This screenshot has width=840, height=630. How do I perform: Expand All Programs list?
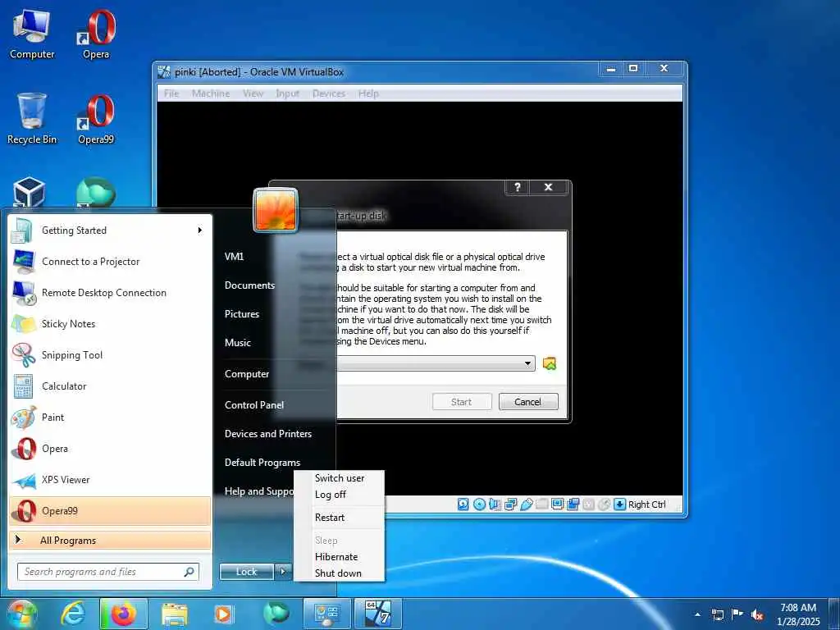111,540
